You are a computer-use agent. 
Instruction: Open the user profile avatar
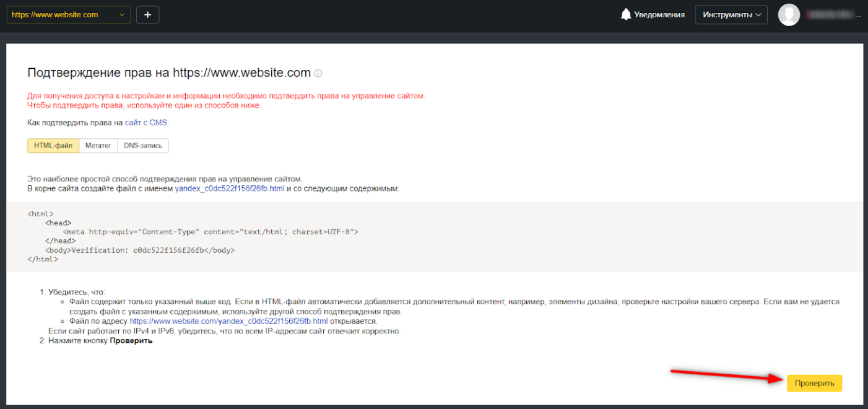click(789, 14)
